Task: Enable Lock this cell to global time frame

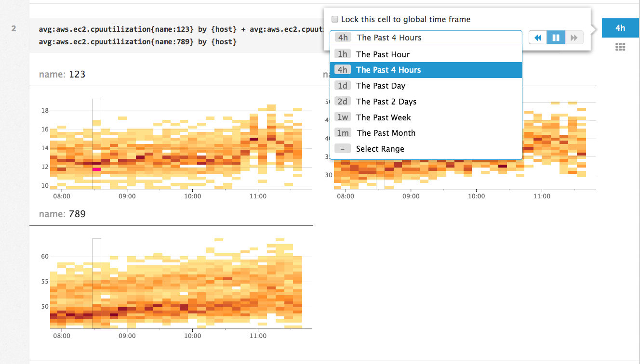Action: click(335, 19)
